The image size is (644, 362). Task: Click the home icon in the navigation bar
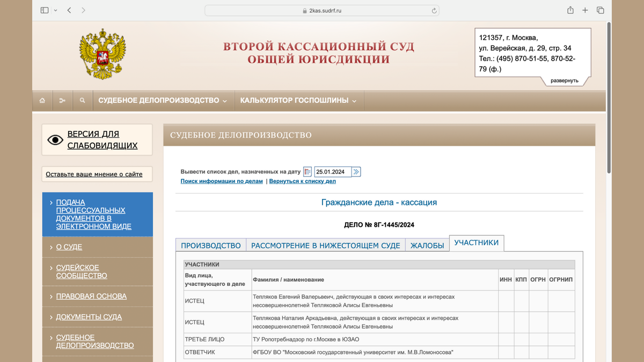42,100
